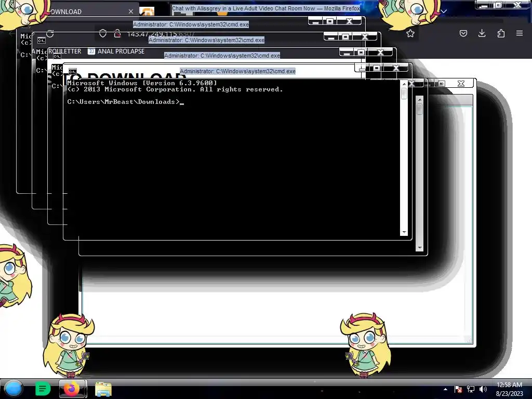Minimize the third rear cmd.exe window
532x399 pixels.
coord(347,52)
